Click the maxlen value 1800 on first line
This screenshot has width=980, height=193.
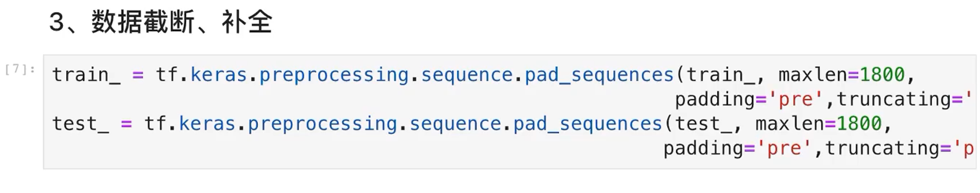point(882,74)
